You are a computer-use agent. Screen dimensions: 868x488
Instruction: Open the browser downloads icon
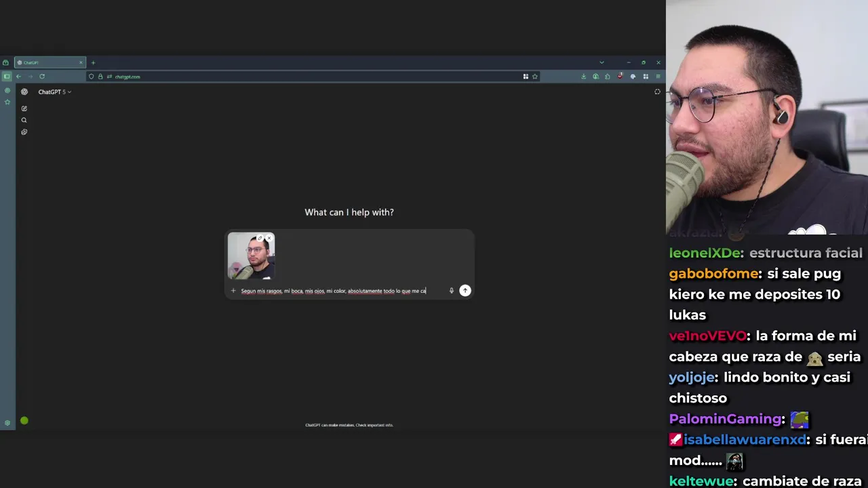(583, 77)
